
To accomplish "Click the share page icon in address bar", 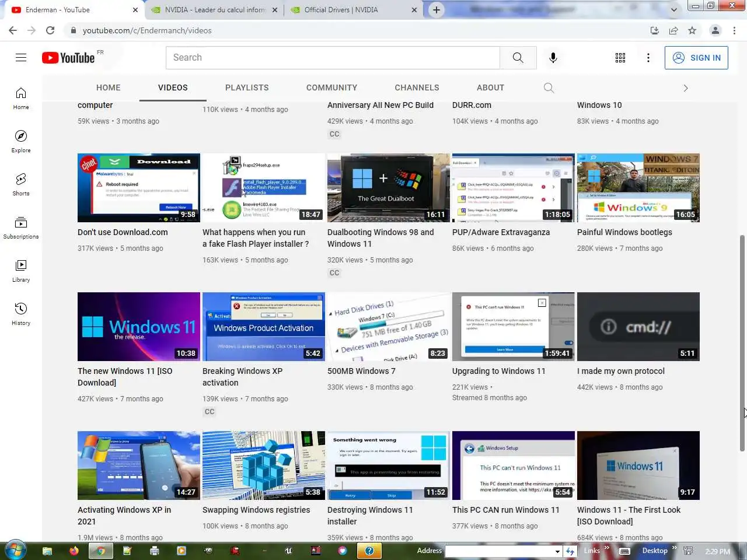I will tap(673, 30).
